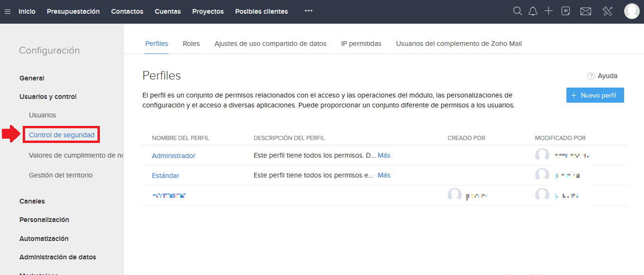View notifications via the bell icon
Screen dimensions: 644x275
pyautogui.click(x=533, y=10)
